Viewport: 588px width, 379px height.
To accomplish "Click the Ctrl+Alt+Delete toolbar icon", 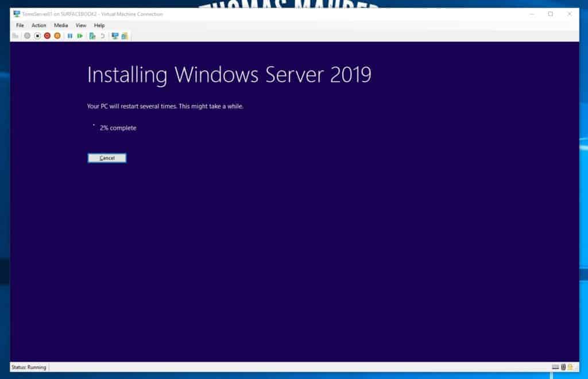I will [16, 36].
